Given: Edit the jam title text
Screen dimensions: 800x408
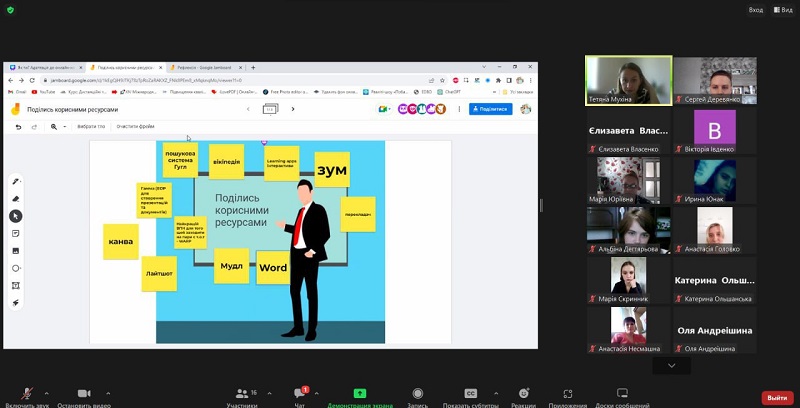Looking at the screenshot, I should (x=72, y=110).
